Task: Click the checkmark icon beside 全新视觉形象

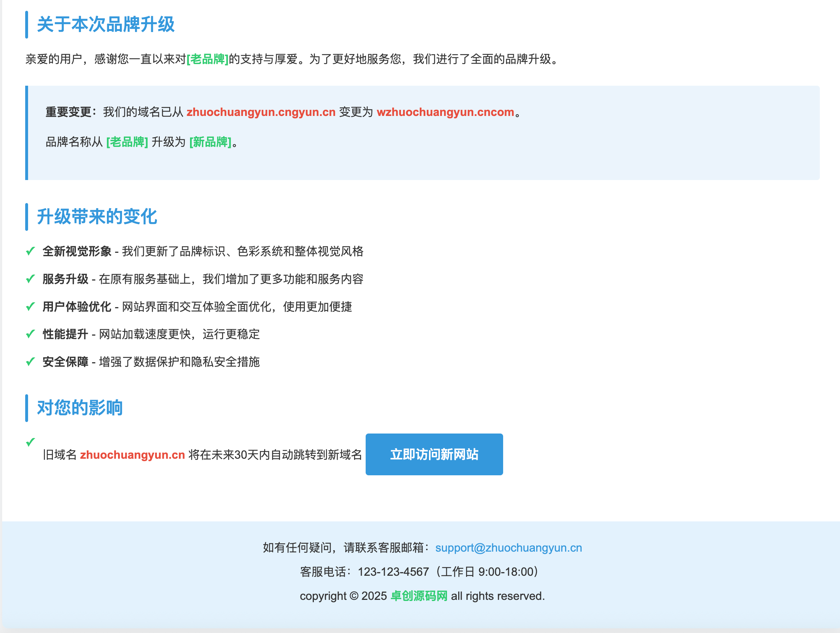Action: (x=30, y=251)
